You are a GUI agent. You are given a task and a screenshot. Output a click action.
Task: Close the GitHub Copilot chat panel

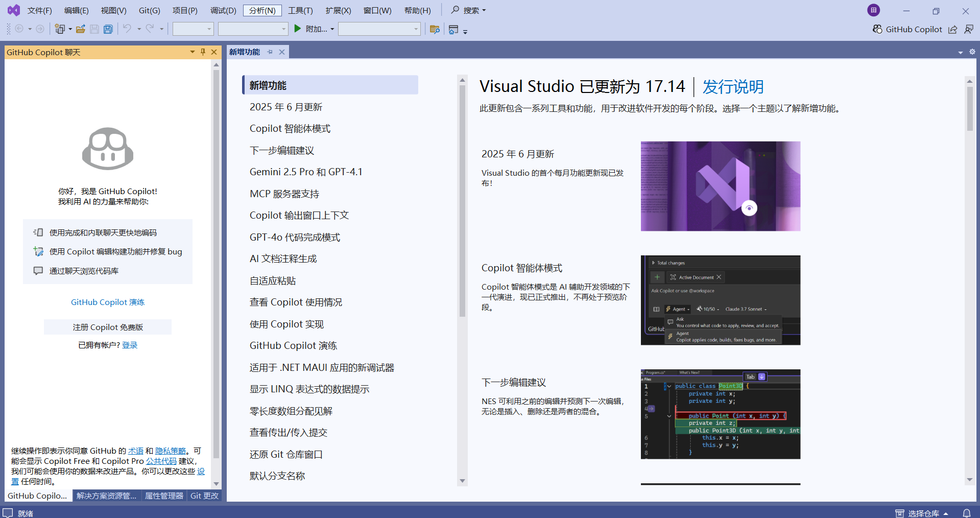pyautogui.click(x=214, y=52)
